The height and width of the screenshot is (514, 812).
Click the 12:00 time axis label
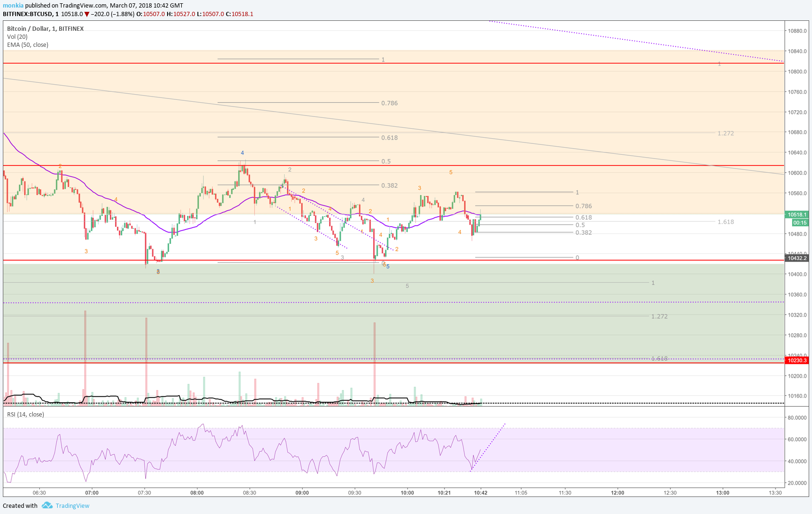click(617, 493)
